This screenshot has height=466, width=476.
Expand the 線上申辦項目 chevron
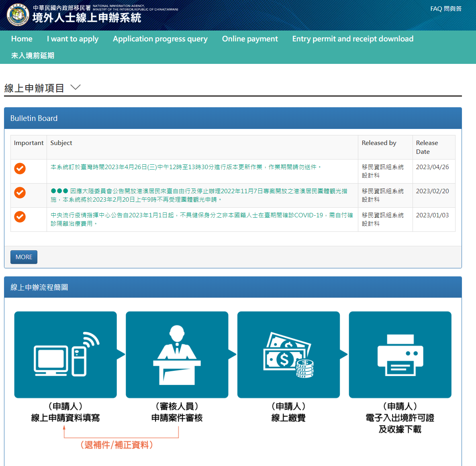point(76,87)
